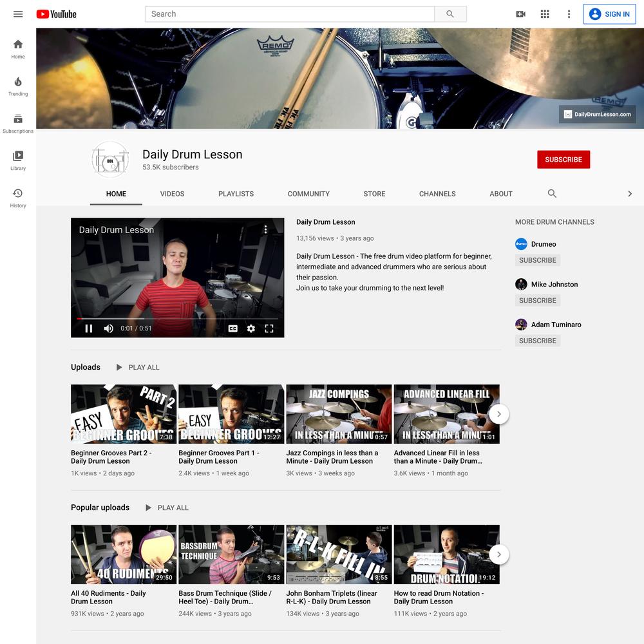Search within the channel using magnifier icon
The height and width of the screenshot is (644, 644).
[552, 193]
